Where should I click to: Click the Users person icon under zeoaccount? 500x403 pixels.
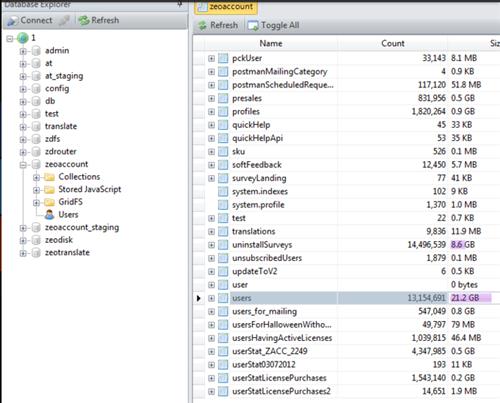point(49,215)
